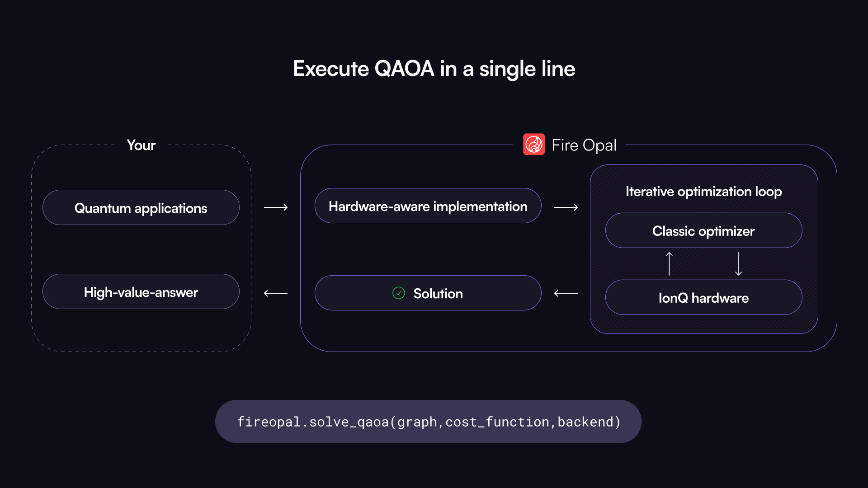Select the Classic optimizer box
This screenshot has height=488, width=868.
pyautogui.click(x=703, y=231)
